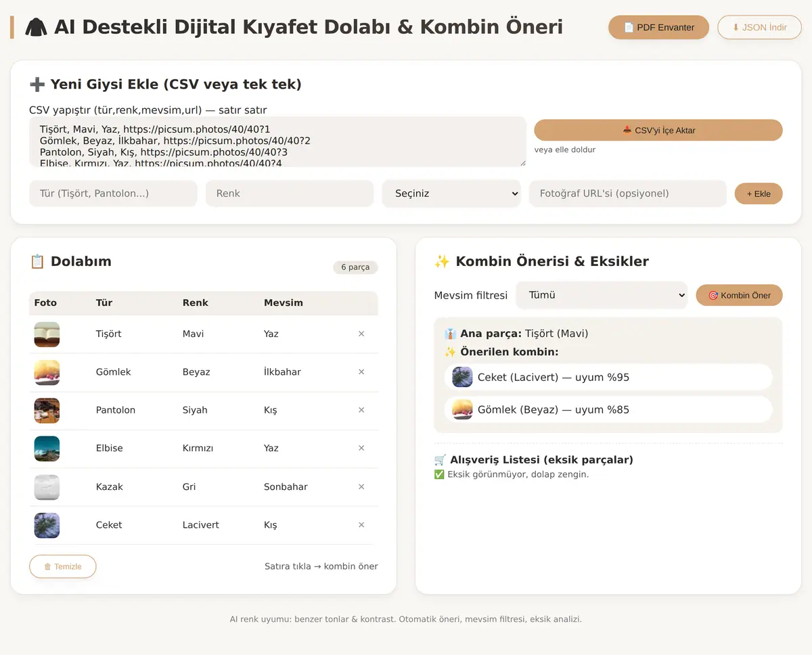Click the Tişört photo thumbnail

coord(47,334)
